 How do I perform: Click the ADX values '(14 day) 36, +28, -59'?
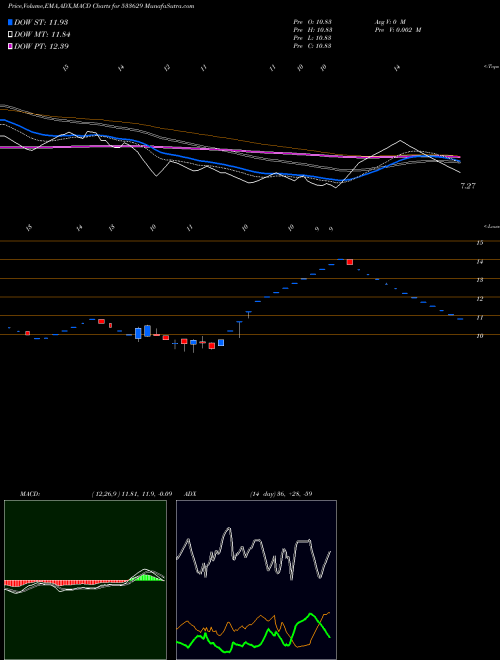[x=281, y=494]
